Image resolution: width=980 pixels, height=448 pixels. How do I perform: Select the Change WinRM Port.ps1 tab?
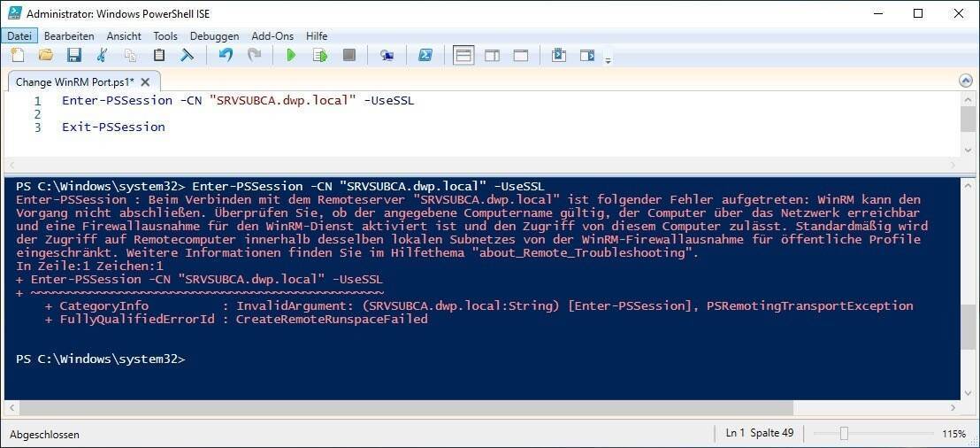(73, 82)
